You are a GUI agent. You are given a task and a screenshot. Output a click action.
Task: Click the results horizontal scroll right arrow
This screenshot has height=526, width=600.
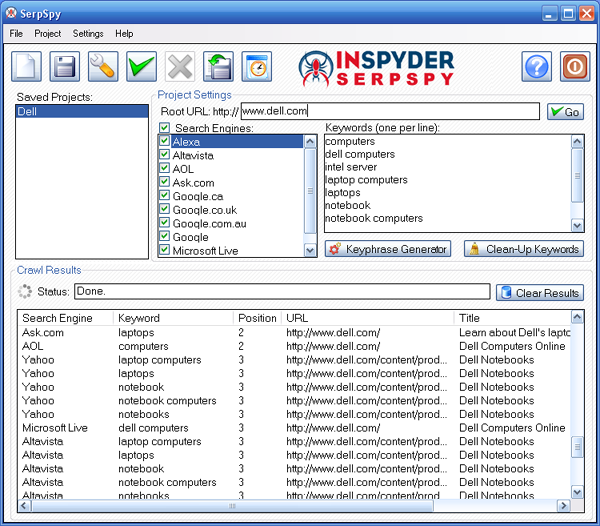coord(563,506)
